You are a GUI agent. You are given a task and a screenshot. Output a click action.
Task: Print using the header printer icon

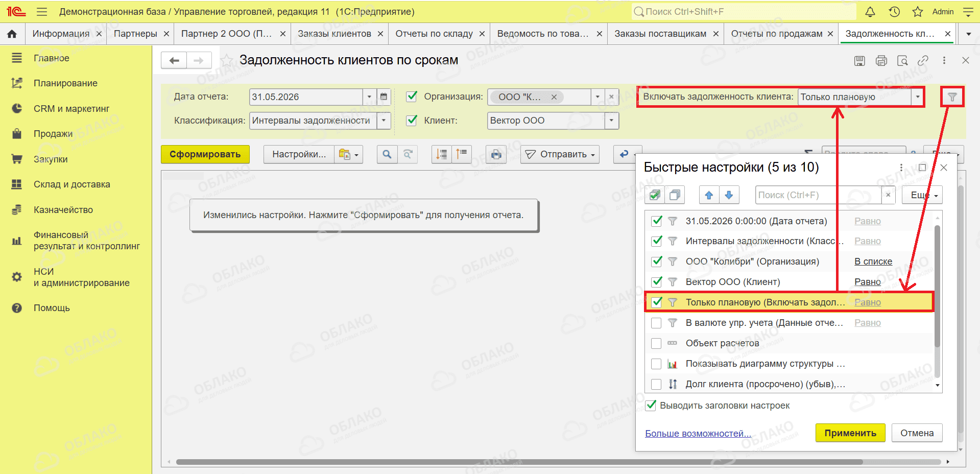click(881, 61)
